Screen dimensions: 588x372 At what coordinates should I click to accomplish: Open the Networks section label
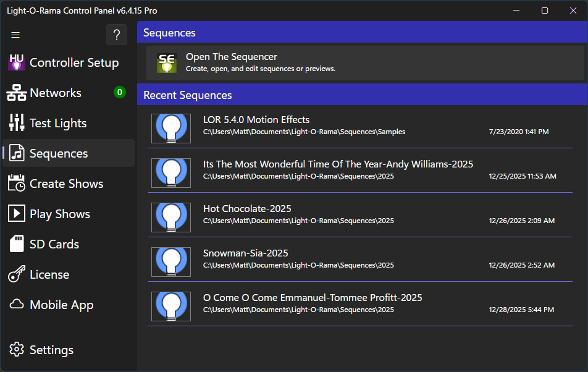pos(56,93)
